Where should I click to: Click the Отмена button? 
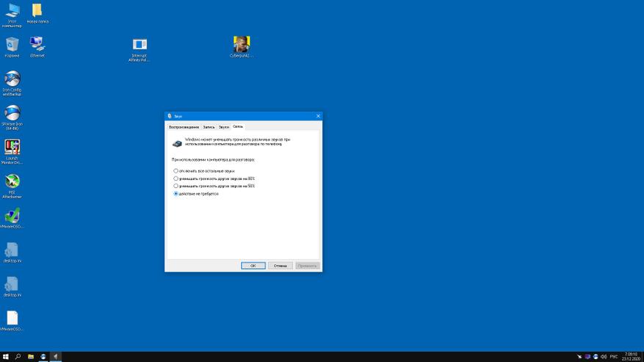[x=281, y=266]
